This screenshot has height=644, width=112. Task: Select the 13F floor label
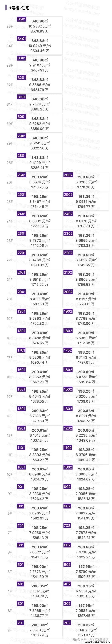pyautogui.click(x=10, y=416)
